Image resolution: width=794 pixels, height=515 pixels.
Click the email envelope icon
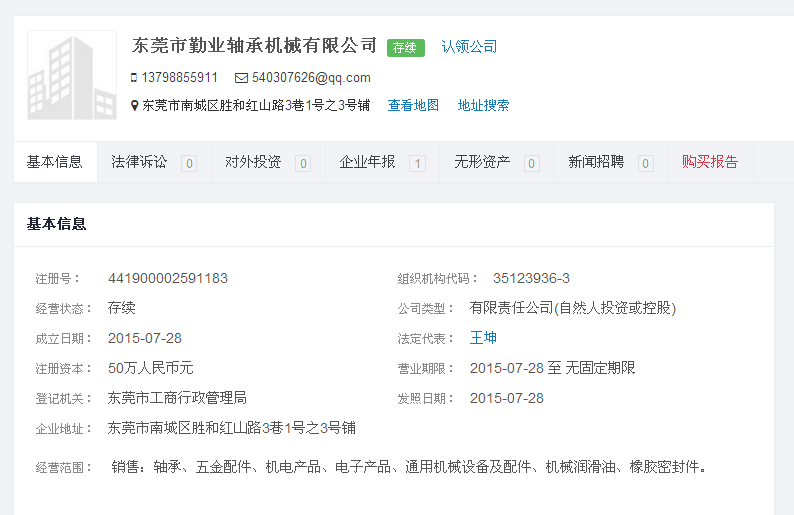tap(241, 78)
